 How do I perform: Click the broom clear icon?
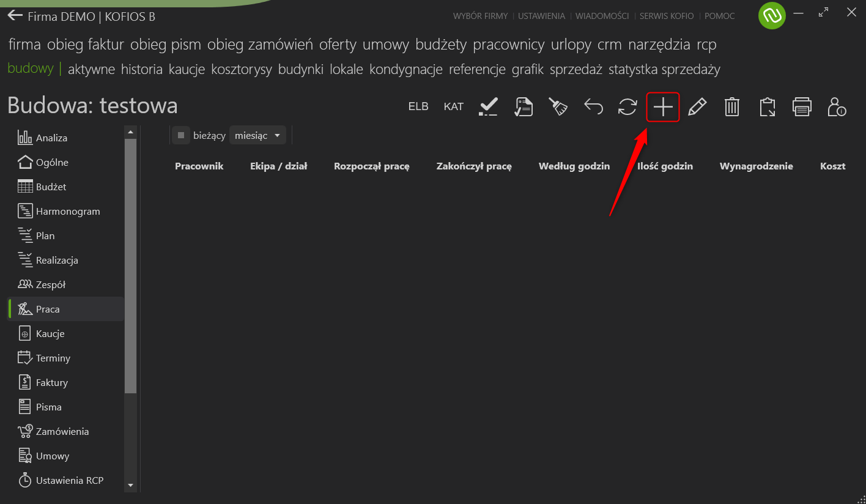click(558, 107)
